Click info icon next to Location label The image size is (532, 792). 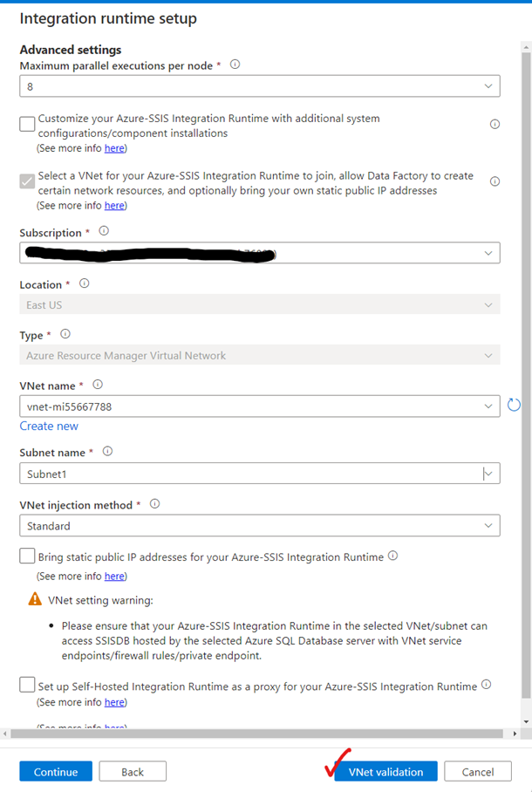click(84, 283)
